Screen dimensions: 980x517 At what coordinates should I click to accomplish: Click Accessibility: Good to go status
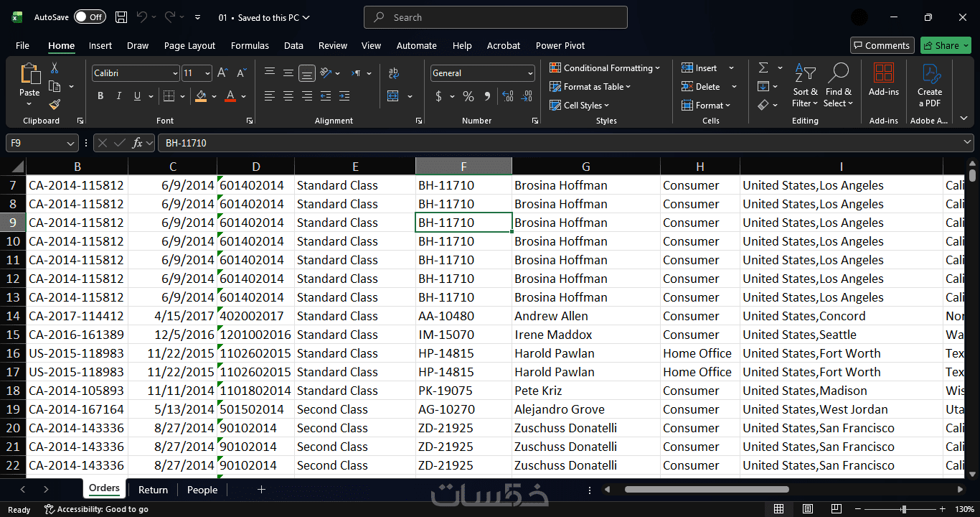click(x=96, y=509)
